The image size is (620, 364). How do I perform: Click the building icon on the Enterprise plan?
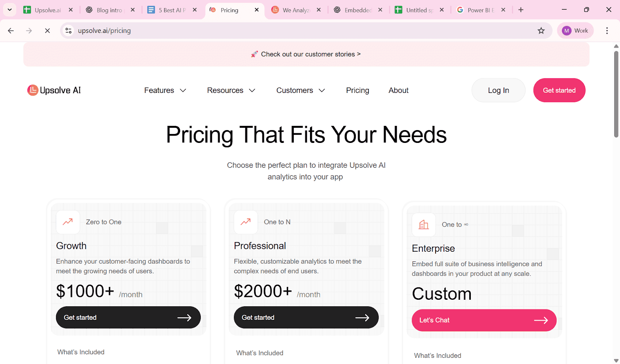[423, 225]
